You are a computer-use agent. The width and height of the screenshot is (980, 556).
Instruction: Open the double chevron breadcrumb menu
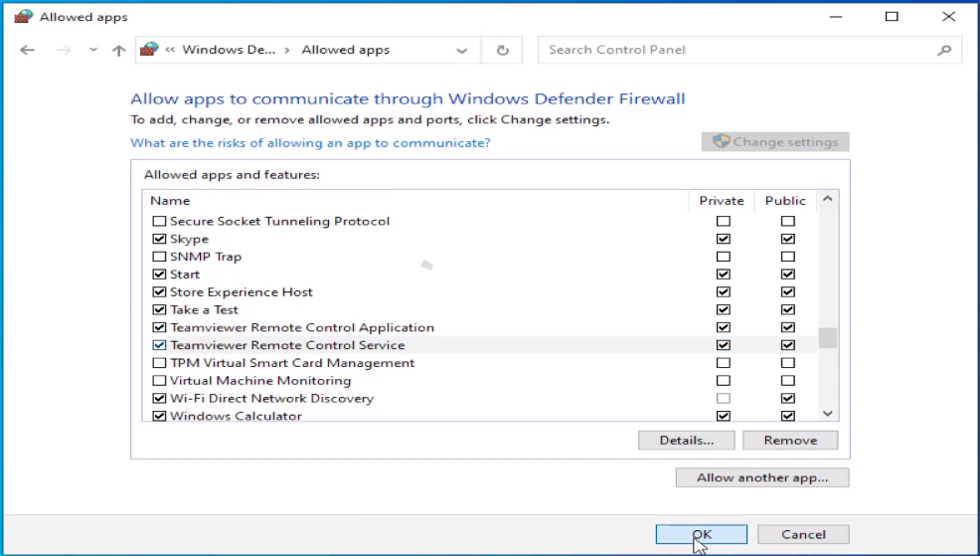[x=170, y=50]
